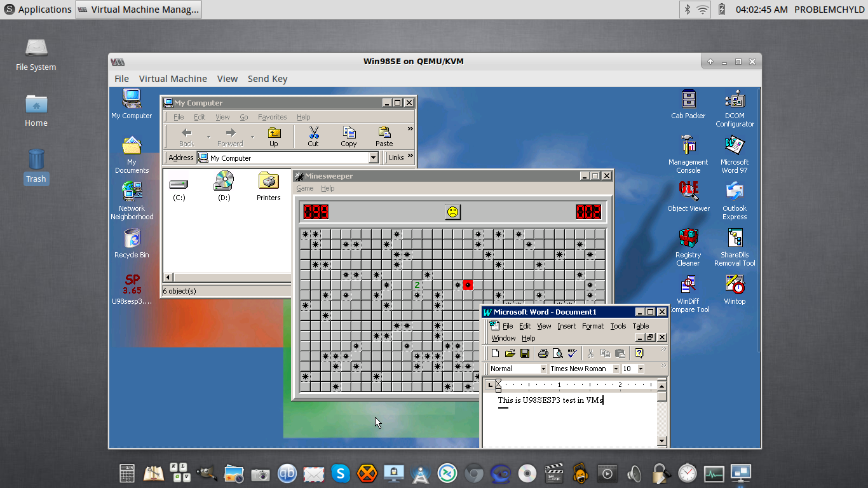The width and height of the screenshot is (868, 488).
Task: Click the Print Preview icon in Word
Action: pyautogui.click(x=557, y=353)
